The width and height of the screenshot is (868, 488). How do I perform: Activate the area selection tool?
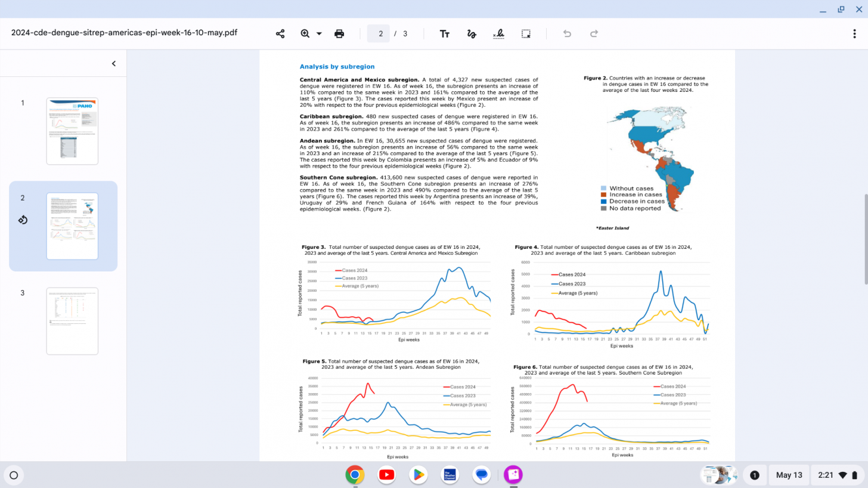[526, 33]
